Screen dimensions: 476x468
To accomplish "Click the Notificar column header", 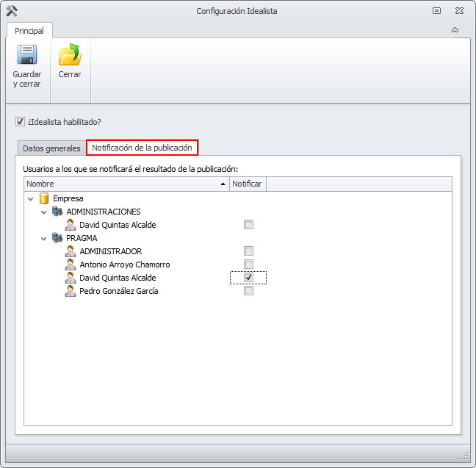I will [x=248, y=184].
